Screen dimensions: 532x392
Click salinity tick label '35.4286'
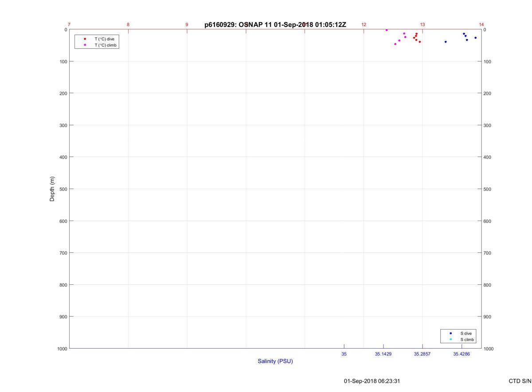click(462, 354)
